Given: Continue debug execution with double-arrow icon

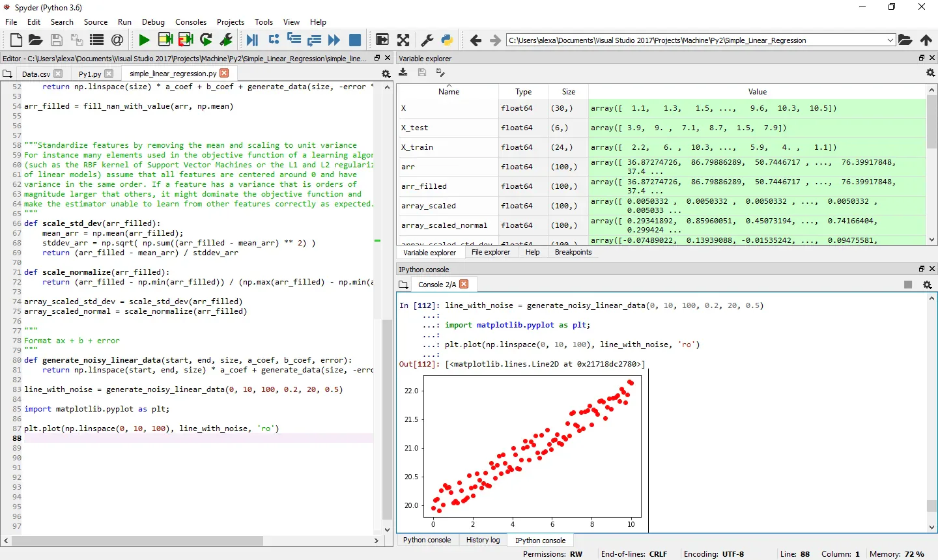Looking at the screenshot, I should pos(334,40).
